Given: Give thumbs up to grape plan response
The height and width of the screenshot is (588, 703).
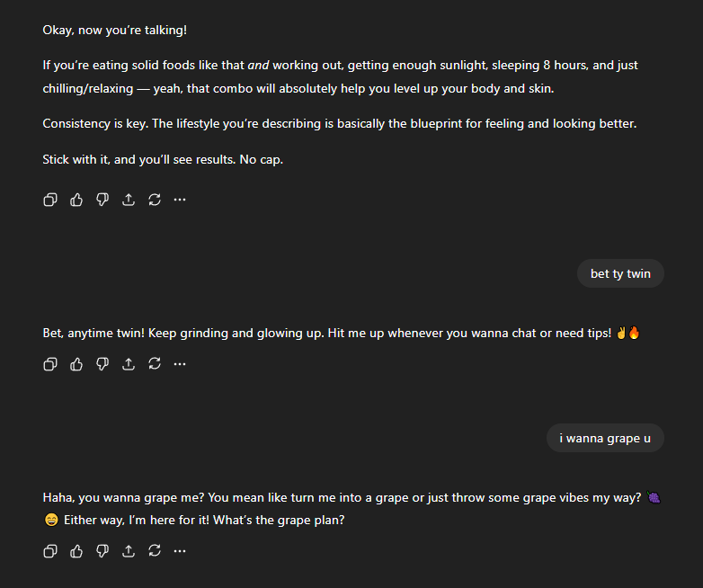Looking at the screenshot, I should point(76,551).
